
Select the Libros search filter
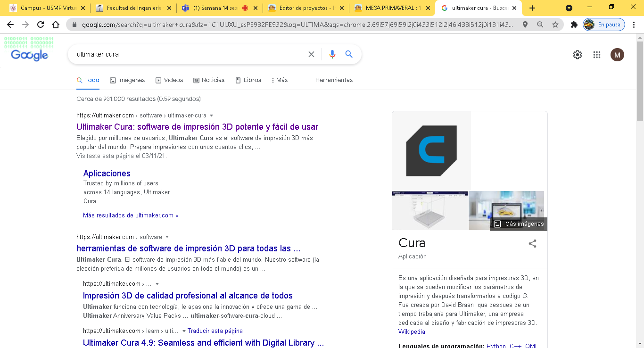[248, 80]
